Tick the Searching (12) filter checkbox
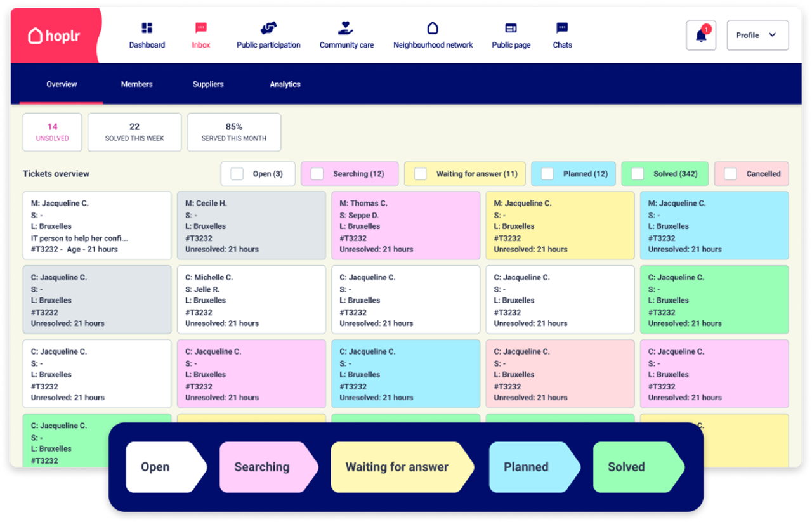This screenshot has height=522, width=812. (317, 174)
